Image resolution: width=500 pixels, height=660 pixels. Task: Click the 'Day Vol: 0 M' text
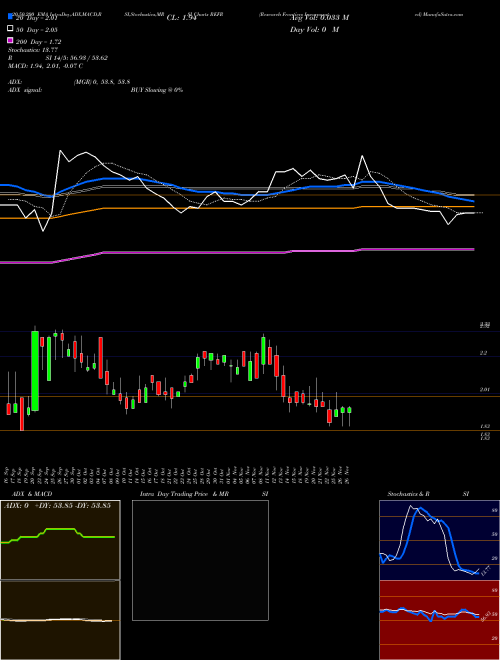[x=314, y=30]
